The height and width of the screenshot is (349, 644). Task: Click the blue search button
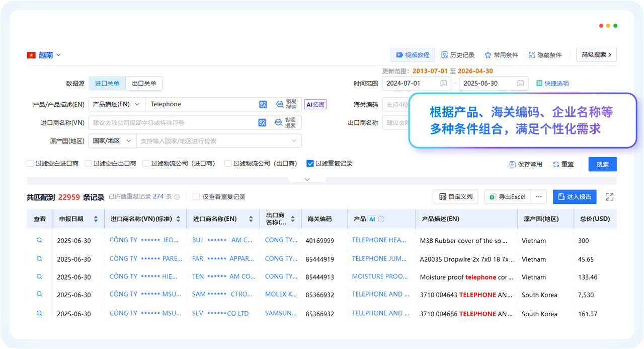point(602,164)
